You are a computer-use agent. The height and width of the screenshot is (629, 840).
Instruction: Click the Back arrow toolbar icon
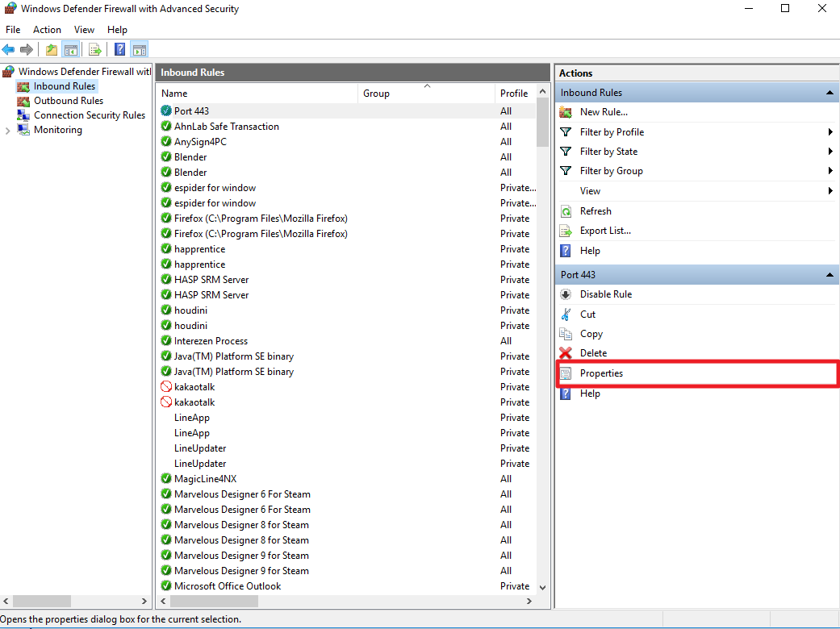[x=8, y=50]
